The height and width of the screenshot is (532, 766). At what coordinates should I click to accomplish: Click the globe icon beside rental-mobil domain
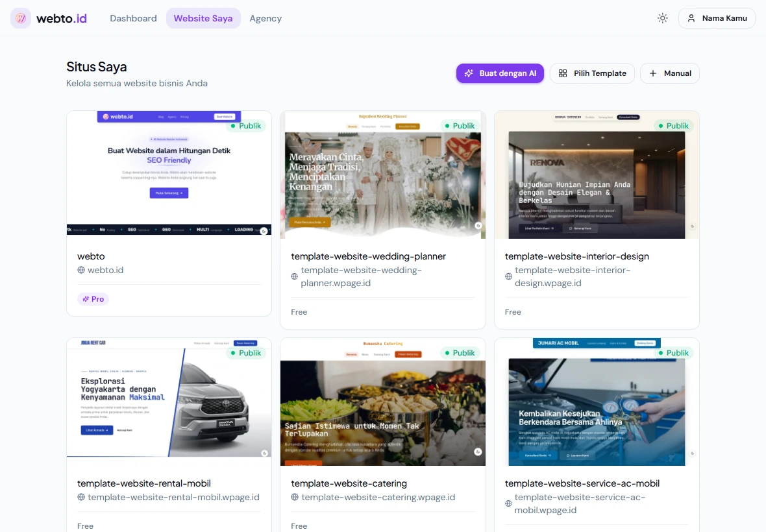[x=81, y=497]
